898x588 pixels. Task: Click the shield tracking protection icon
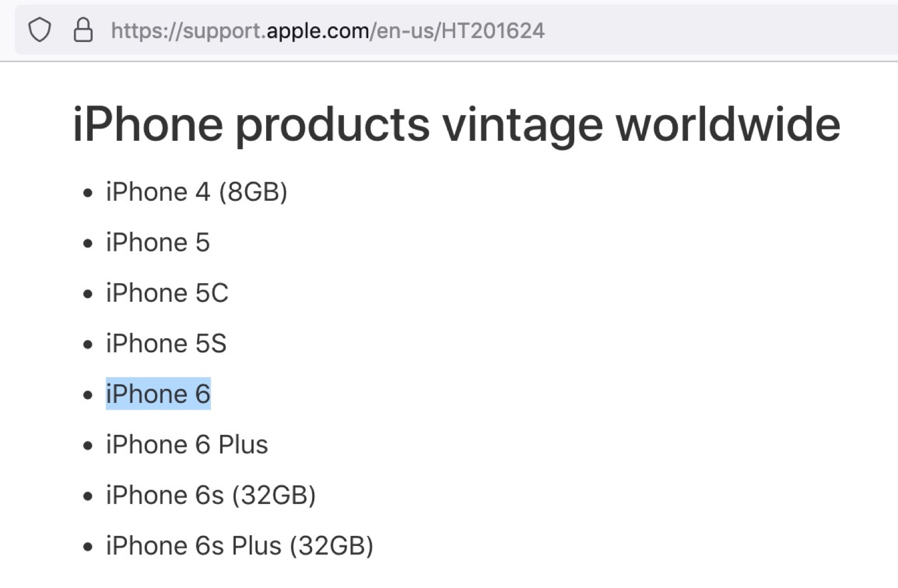tap(40, 30)
